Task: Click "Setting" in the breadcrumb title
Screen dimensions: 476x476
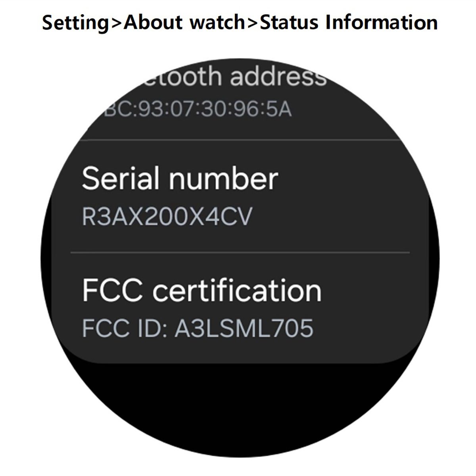Action: click(75, 22)
